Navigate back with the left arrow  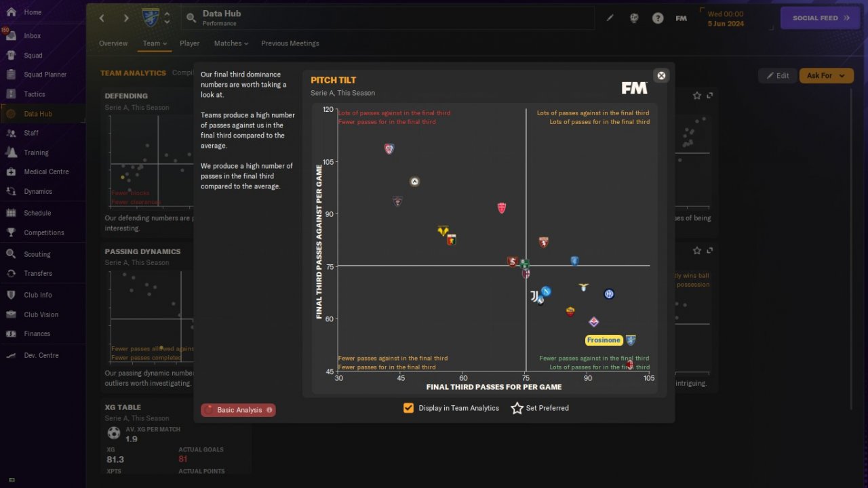tap(102, 18)
